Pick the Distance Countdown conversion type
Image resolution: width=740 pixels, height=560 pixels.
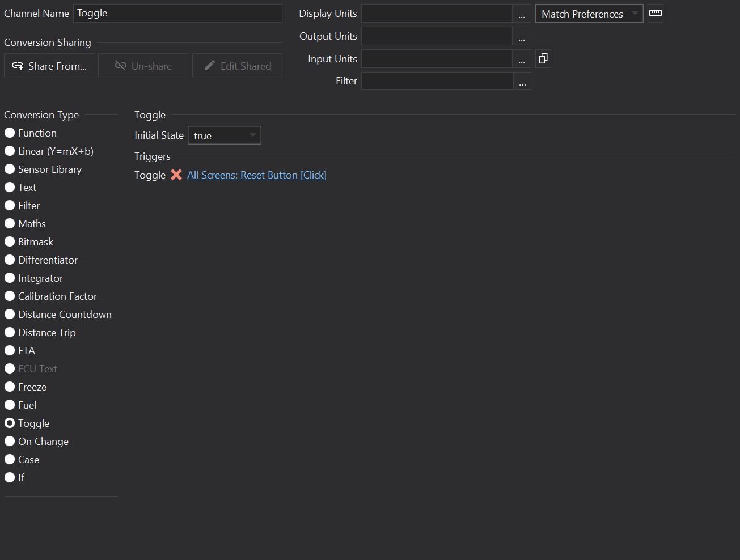(x=10, y=315)
